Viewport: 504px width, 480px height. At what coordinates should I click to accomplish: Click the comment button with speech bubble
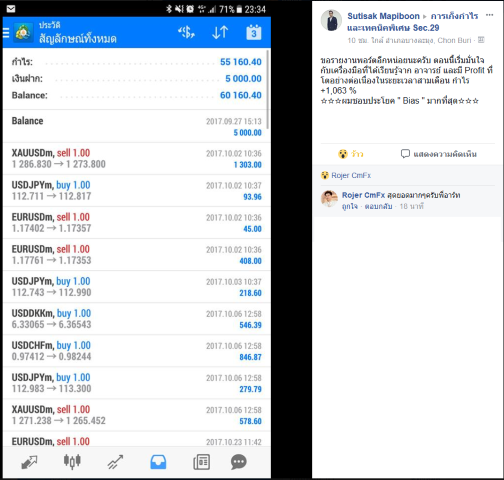click(x=438, y=154)
